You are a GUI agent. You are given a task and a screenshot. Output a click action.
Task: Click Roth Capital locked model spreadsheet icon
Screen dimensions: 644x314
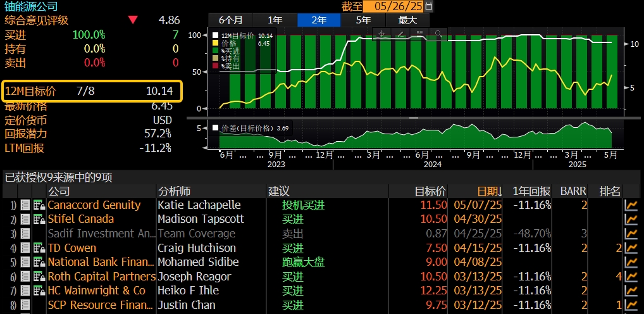click(39, 277)
